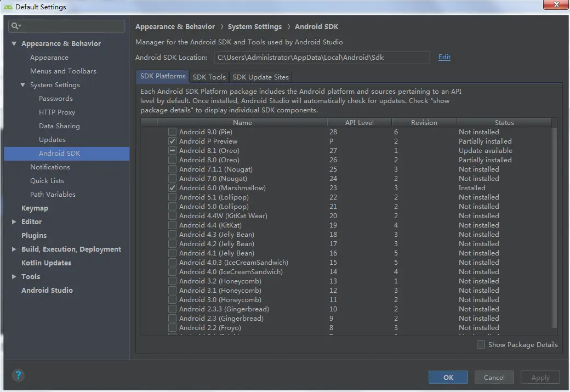
Task: Click the Edit link for SDK location
Action: tap(444, 57)
